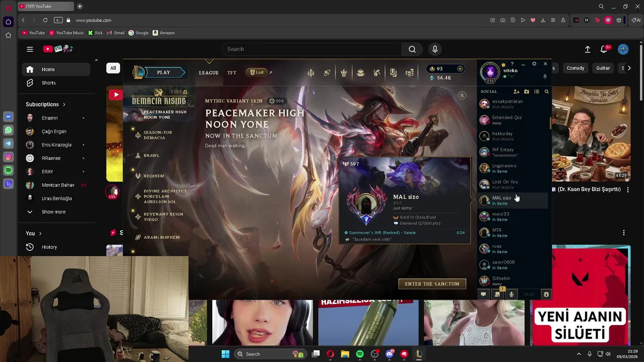Image resolution: width=644 pixels, height=362 pixels.
Task: Reload the page in the browser toolbar
Action: [x=45, y=20]
